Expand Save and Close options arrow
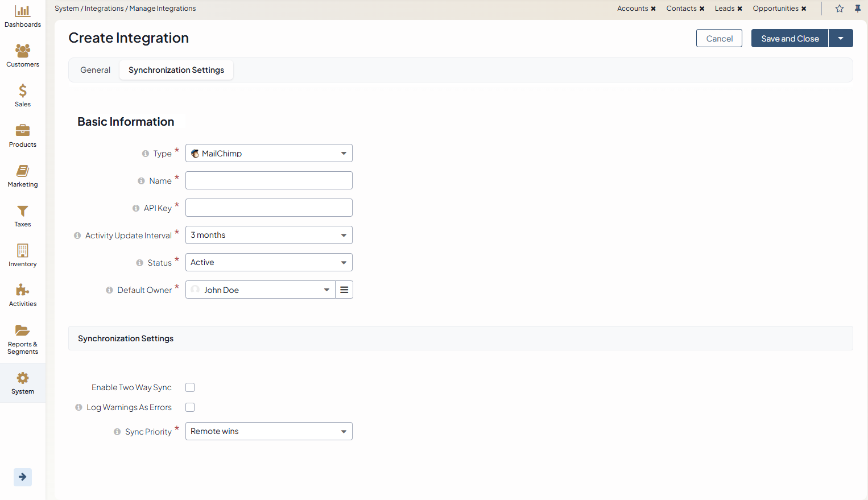This screenshot has width=868, height=500. 841,38
